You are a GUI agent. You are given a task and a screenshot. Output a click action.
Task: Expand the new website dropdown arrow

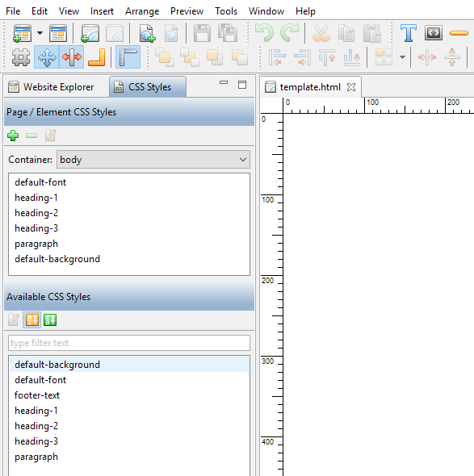(40, 33)
